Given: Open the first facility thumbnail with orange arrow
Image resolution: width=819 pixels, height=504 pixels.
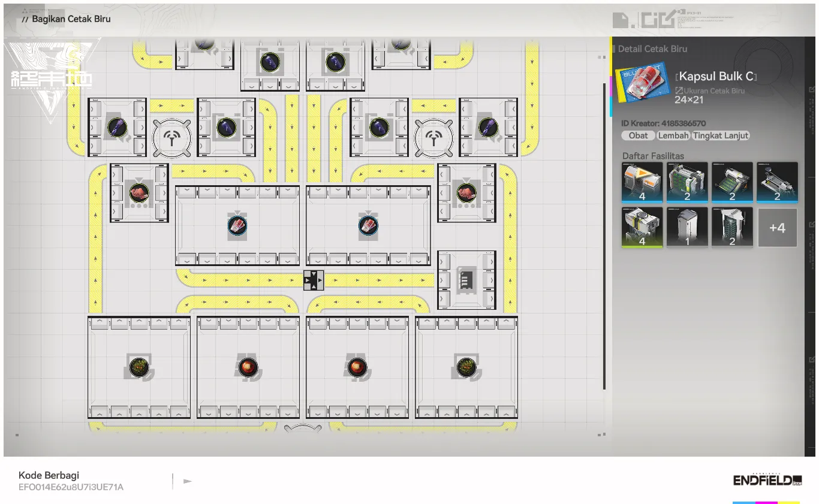Looking at the screenshot, I should click(642, 182).
